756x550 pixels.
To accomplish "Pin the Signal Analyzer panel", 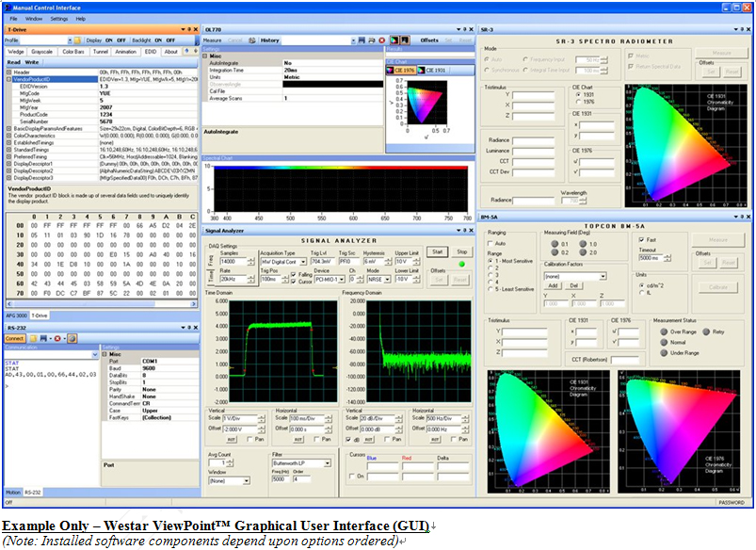I will pyautogui.click(x=465, y=231).
